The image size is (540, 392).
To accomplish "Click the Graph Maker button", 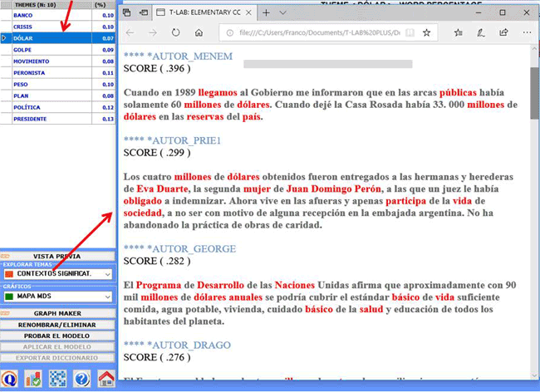I will click(57, 313).
